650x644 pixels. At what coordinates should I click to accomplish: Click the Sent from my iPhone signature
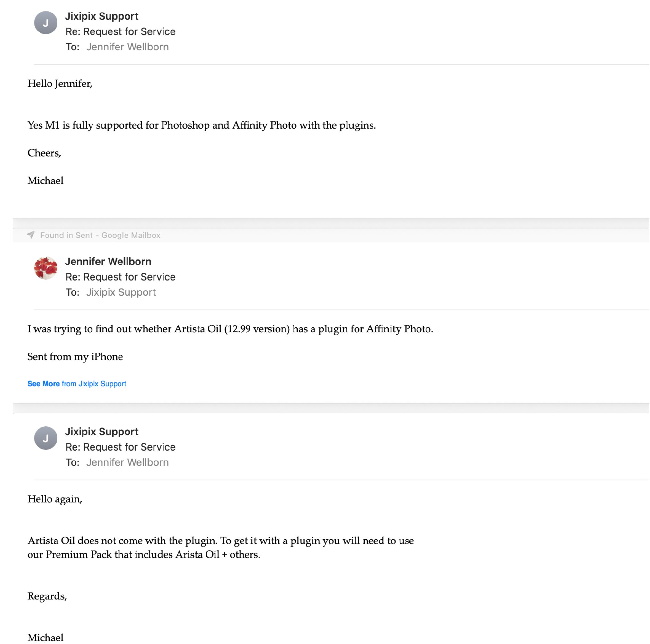(x=75, y=357)
